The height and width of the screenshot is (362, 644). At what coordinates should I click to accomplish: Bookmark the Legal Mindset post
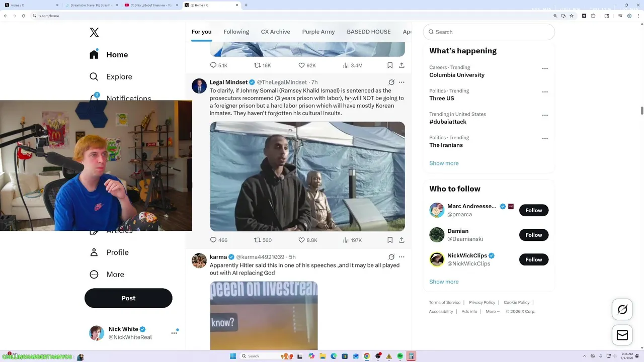tap(390, 240)
